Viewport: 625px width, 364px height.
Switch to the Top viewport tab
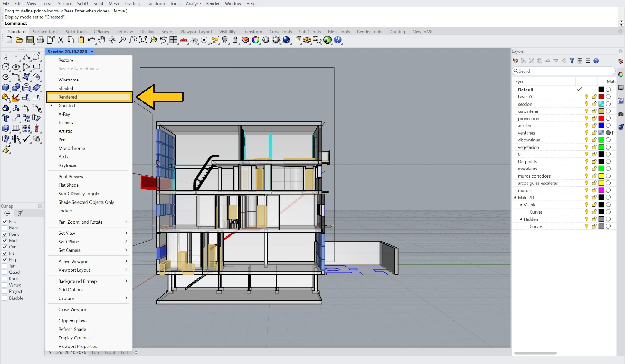pyautogui.click(x=95, y=352)
